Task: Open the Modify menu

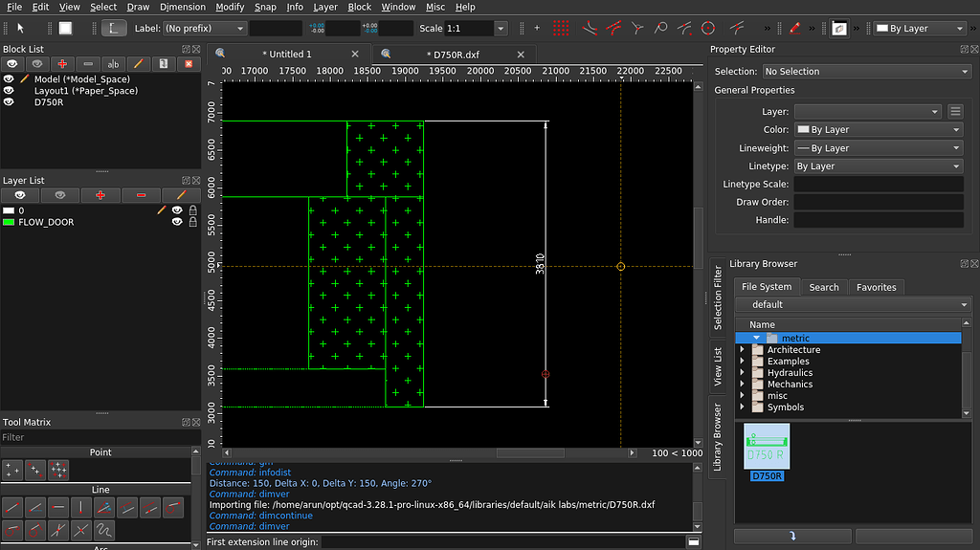Action: click(x=230, y=7)
